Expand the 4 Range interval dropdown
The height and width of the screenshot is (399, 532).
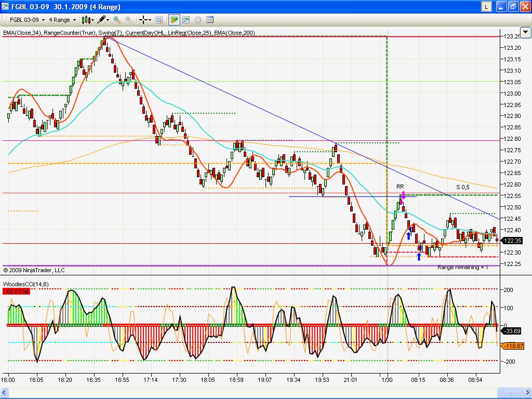(62, 20)
